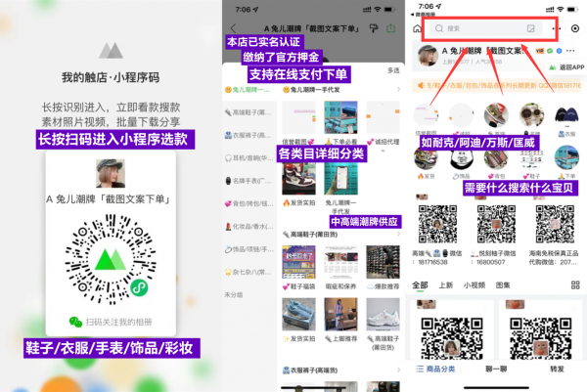
Task: Open the 瑕疵和保养 album thumbnail
Action: [340, 262]
